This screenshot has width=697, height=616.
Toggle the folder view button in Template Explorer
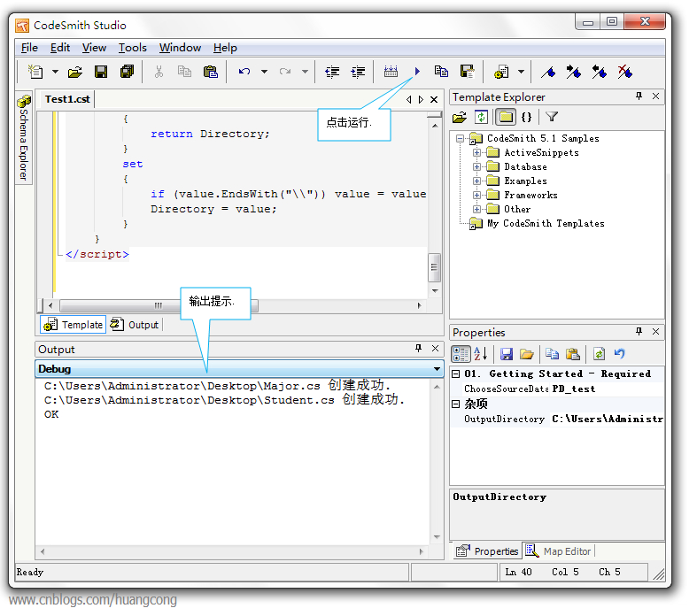click(x=504, y=117)
